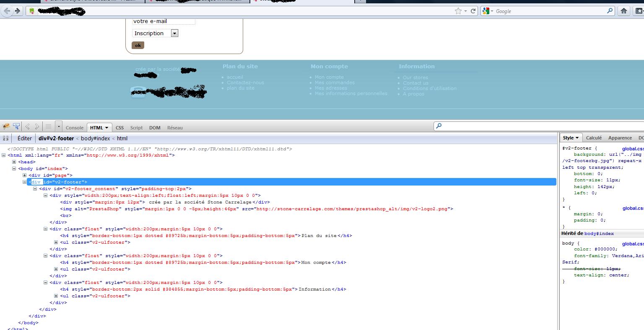Click the magnifier in the Google search box

610,11
